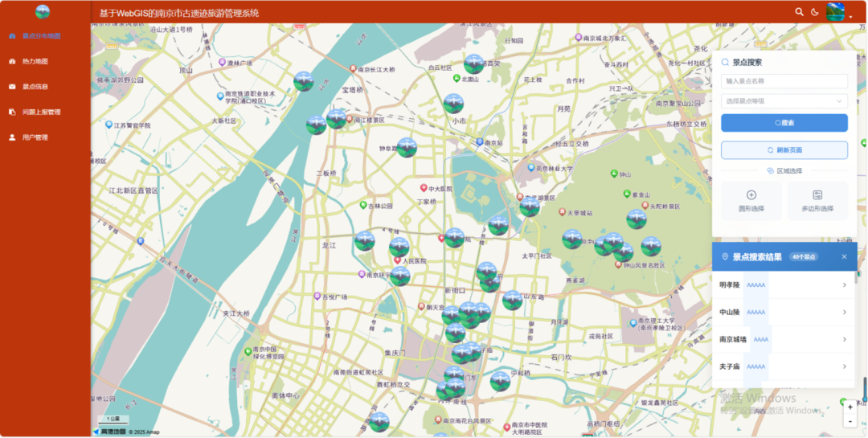
Task: Click scenic marker left of 中和桥 label
Action: click(x=500, y=382)
